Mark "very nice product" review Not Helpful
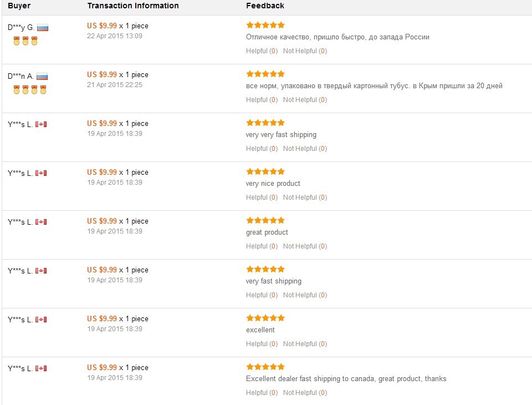 click(305, 198)
